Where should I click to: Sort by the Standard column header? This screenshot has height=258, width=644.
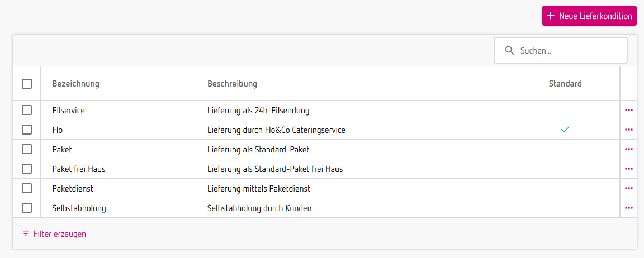[565, 84]
